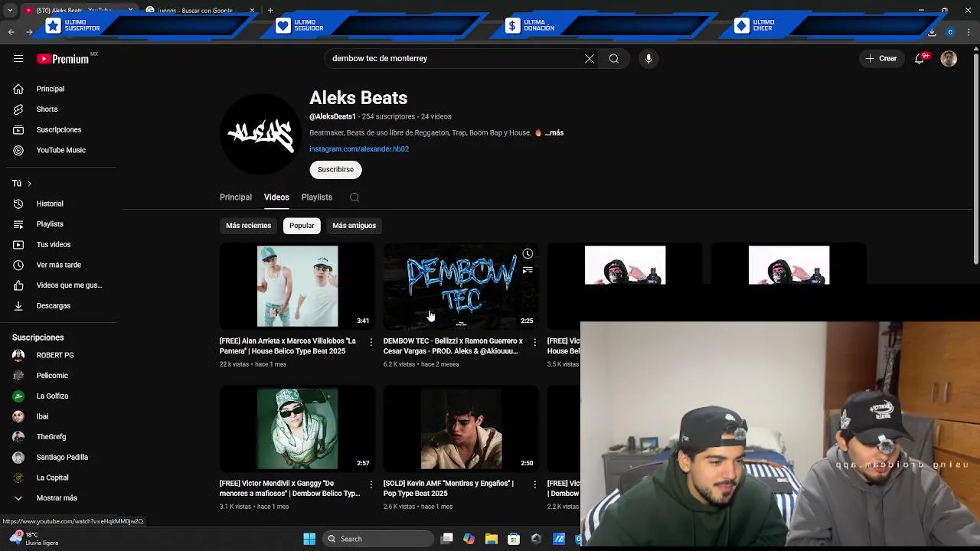
Task: Open three-dot menu for Mentiras y Engaños video
Action: coord(535,484)
